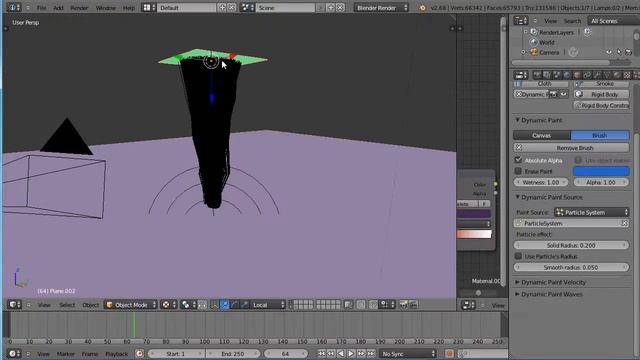
Task: Toggle Erase Paint checkbox
Action: click(518, 171)
